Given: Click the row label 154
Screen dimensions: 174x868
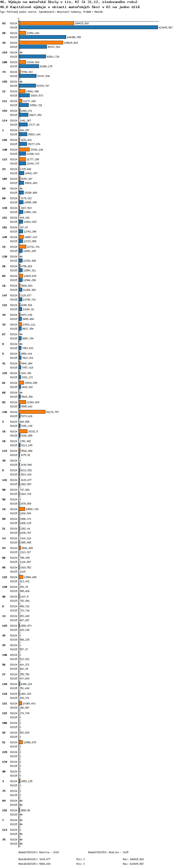Looking at the screenshot, I should point(4,53).
